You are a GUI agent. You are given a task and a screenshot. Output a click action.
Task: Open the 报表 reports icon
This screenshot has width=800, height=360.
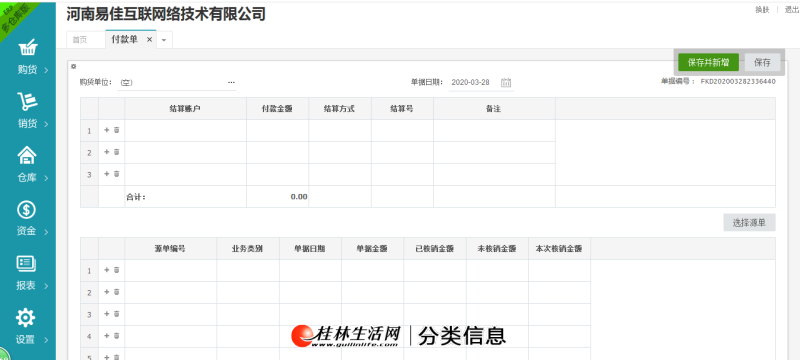pyautogui.click(x=26, y=264)
